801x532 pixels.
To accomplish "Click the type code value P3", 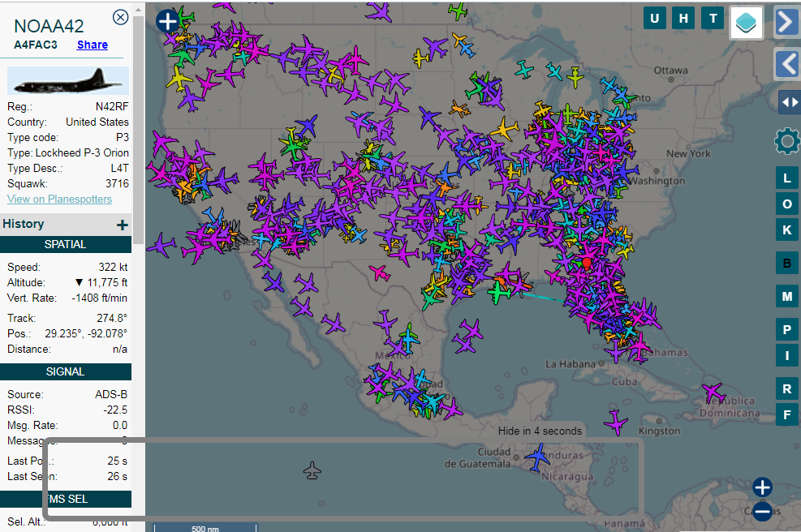I will click(122, 137).
